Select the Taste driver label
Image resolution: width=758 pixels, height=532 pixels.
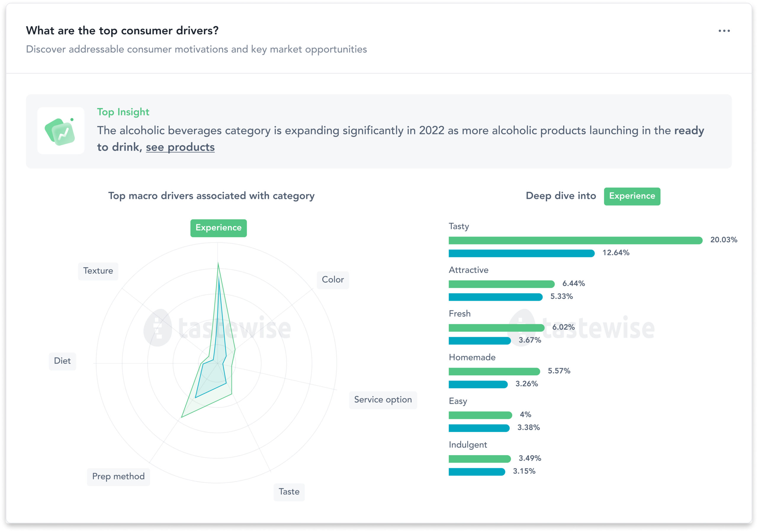pyautogui.click(x=289, y=492)
